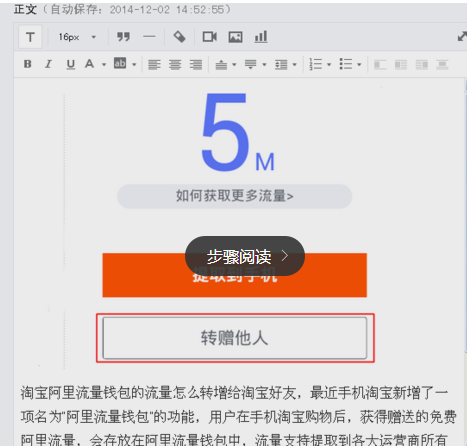Click line height icon
The image size is (467, 446).
(x=281, y=64)
